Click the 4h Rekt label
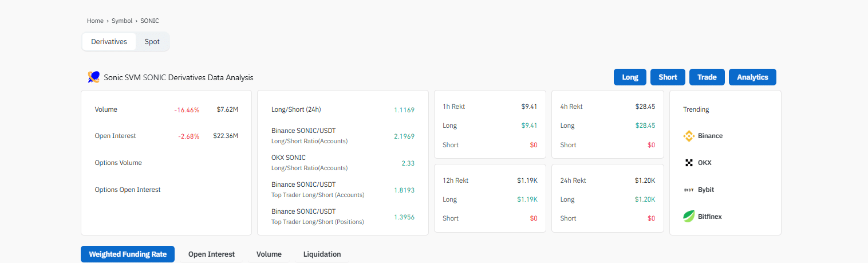The width and height of the screenshot is (868, 263). pos(571,107)
